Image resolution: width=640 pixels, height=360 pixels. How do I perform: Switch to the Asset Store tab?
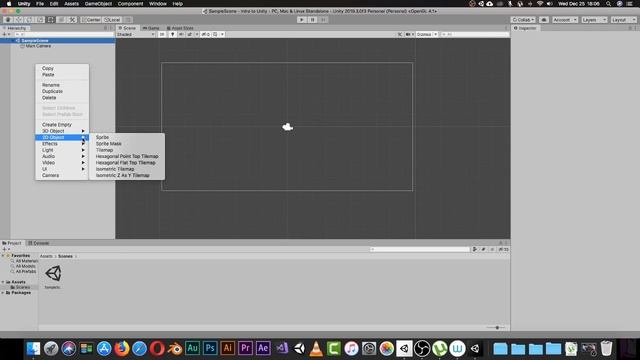(x=180, y=28)
